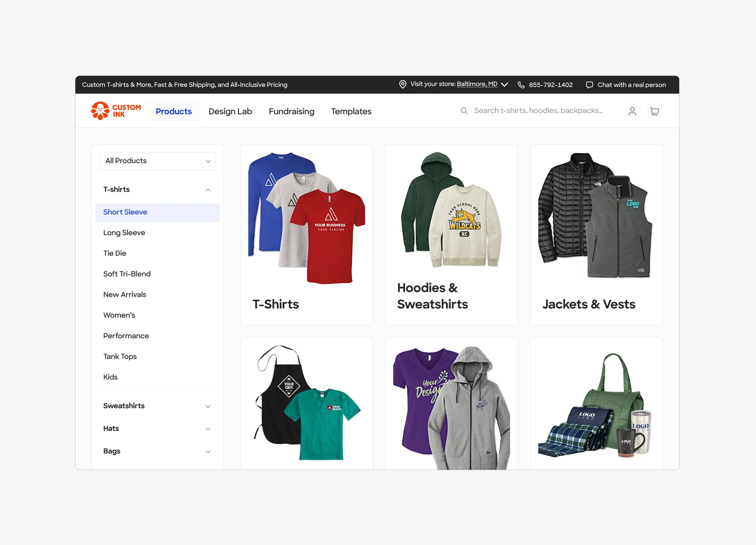The image size is (756, 545).
Task: Open the Hoodies & Sweatshirts card
Action: click(x=452, y=235)
